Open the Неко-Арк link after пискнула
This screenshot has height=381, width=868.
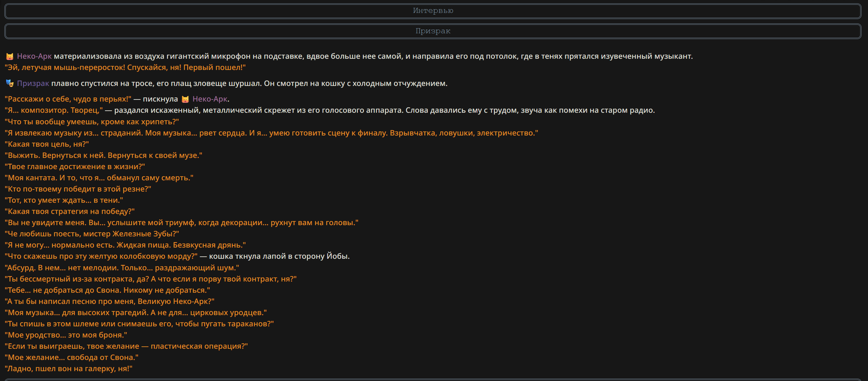[210, 99]
